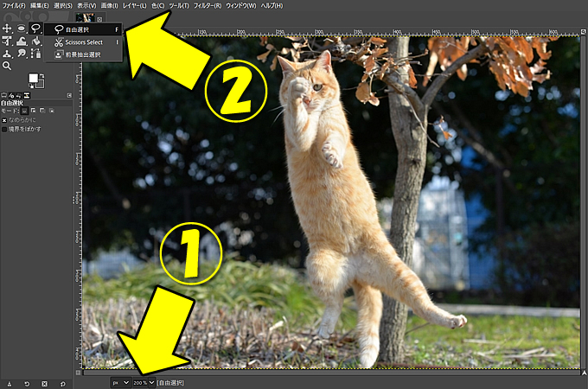Choose Scissors Select from the tool popup

[x=83, y=42]
